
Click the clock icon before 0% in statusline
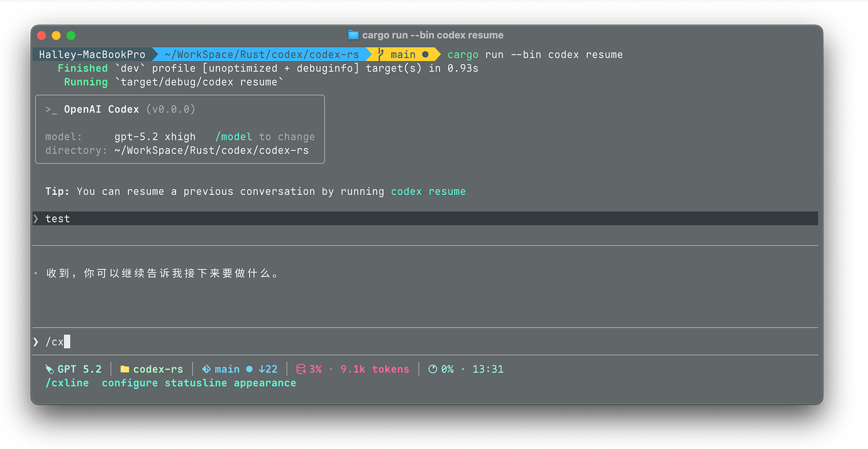click(433, 370)
